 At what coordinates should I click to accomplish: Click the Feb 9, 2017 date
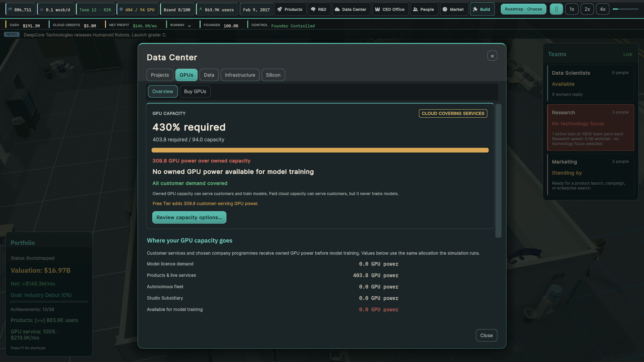pyautogui.click(x=256, y=9)
